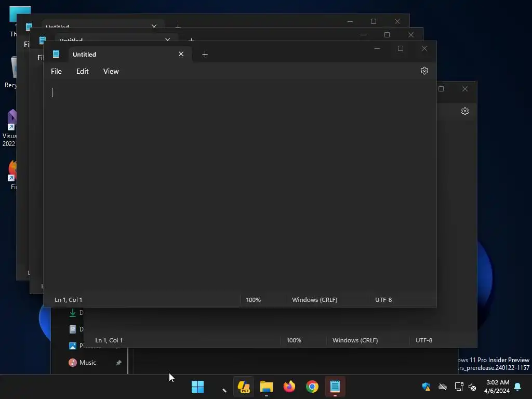Viewport: 532px width, 399px height.
Task: Close the rightmost back Notepad window
Action: tap(465, 89)
